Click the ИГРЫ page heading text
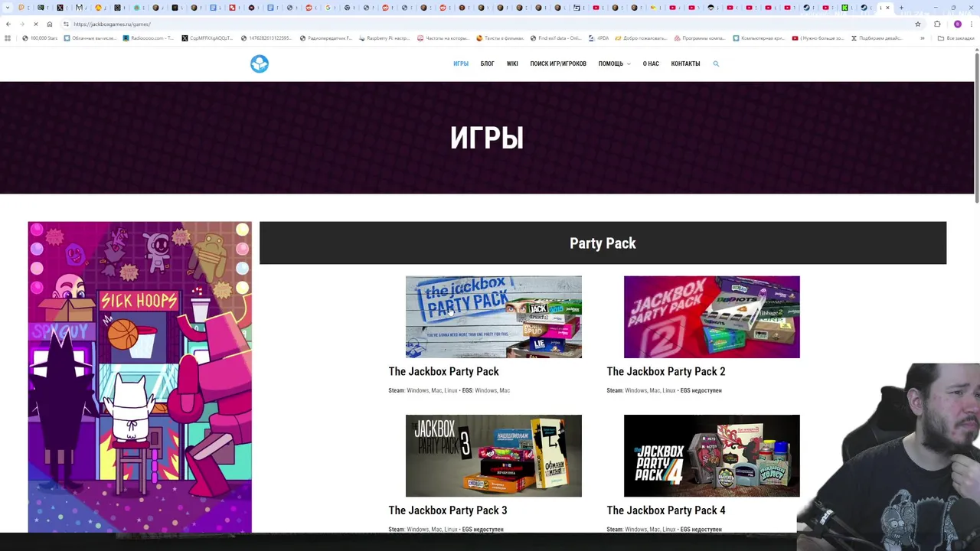980x551 pixels. coord(487,138)
